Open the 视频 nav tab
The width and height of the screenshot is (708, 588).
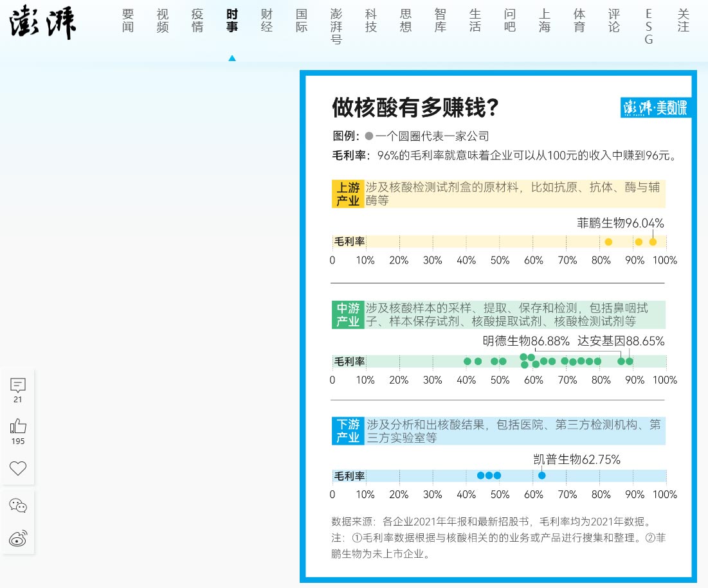[163, 21]
